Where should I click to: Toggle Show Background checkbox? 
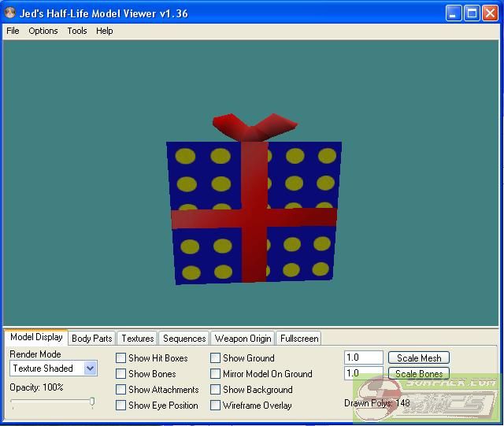(x=216, y=390)
